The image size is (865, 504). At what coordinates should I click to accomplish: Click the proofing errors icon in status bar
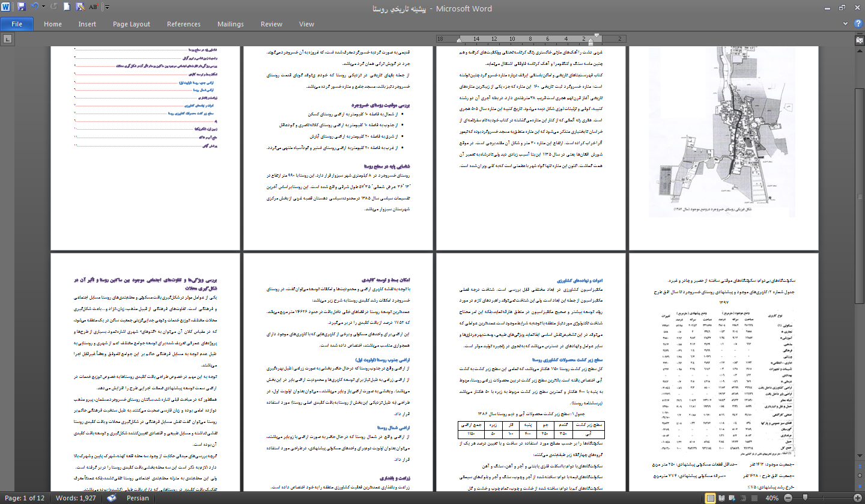112,498
